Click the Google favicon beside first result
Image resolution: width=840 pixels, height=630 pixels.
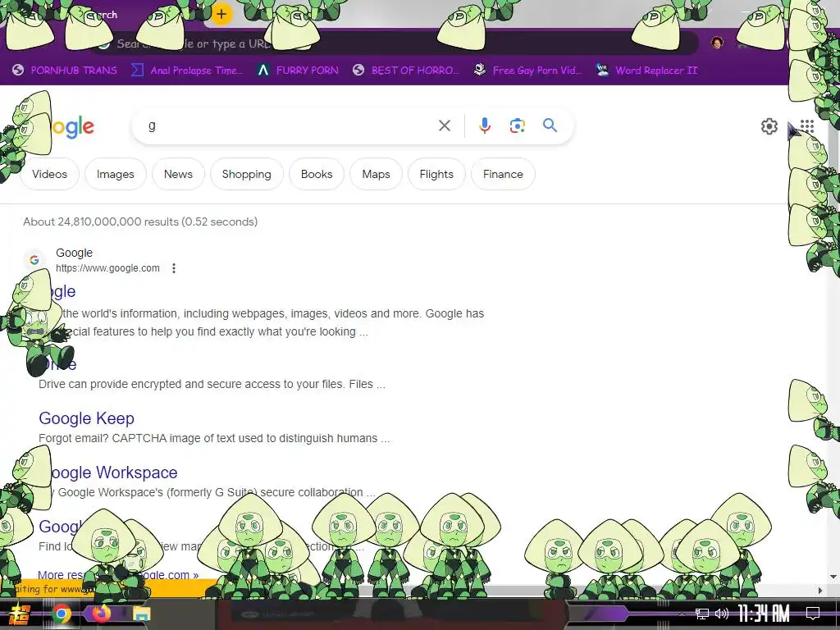pyautogui.click(x=34, y=260)
